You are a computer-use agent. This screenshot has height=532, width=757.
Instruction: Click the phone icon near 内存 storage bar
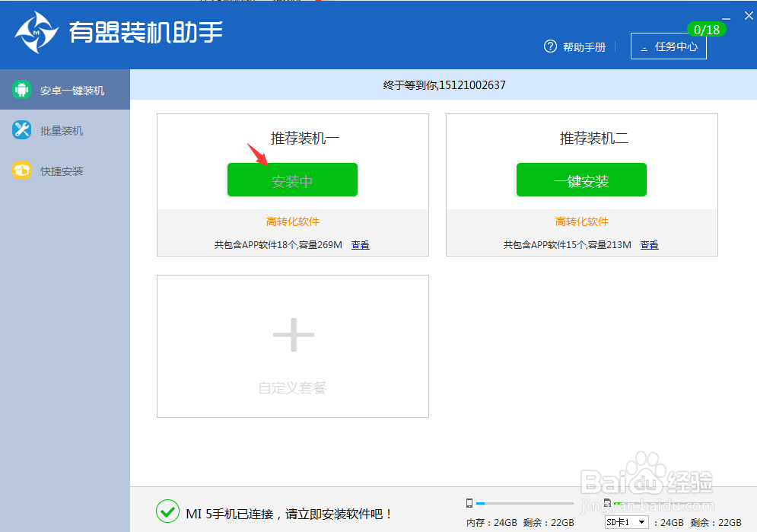pos(469,502)
